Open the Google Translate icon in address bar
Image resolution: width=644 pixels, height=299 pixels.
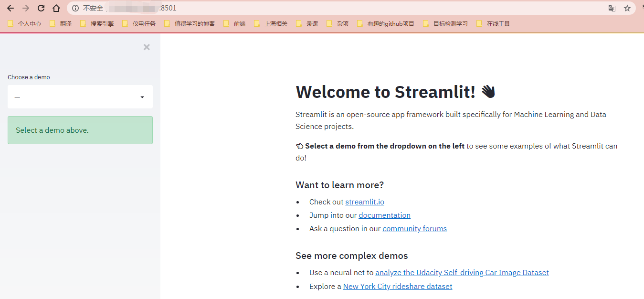[612, 8]
